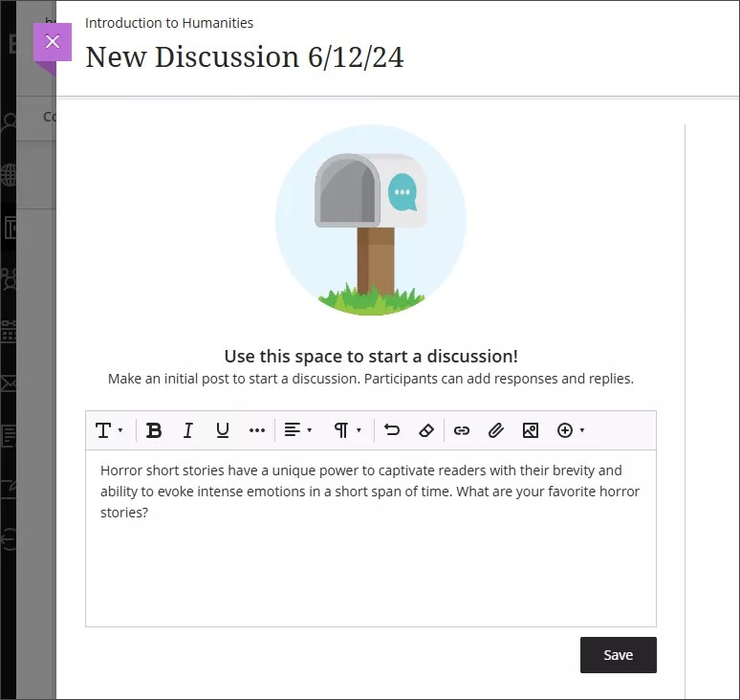Click the Introduction to Humanities course name
This screenshot has height=700, width=740.
(169, 22)
